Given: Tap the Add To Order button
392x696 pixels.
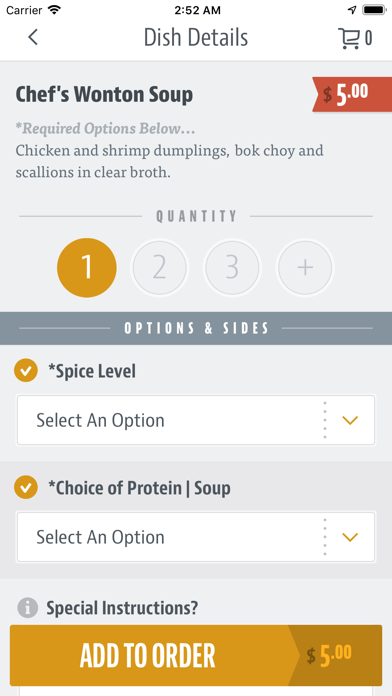Looking at the screenshot, I should (x=196, y=655).
